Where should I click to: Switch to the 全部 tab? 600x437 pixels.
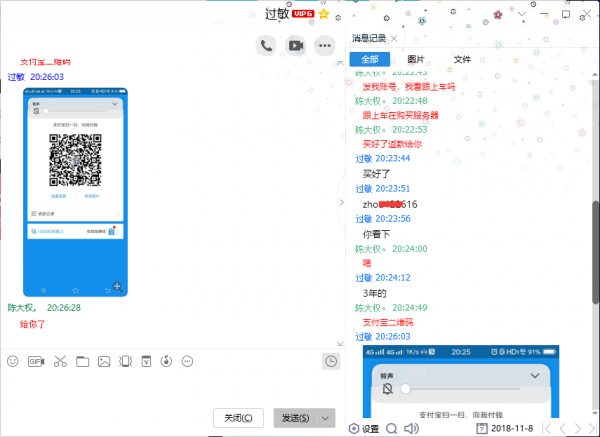click(370, 59)
